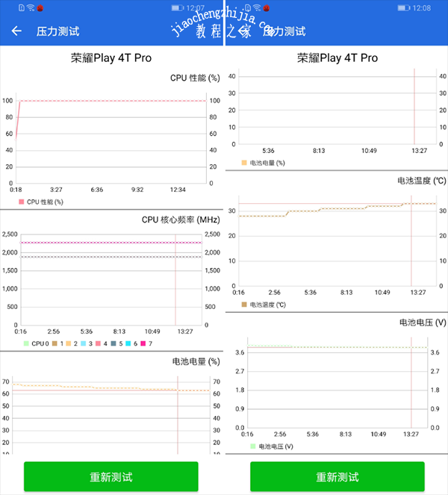The image size is (448, 495).
Task: Tap the orange 电池电量 legend swatch
Action: pos(244,163)
